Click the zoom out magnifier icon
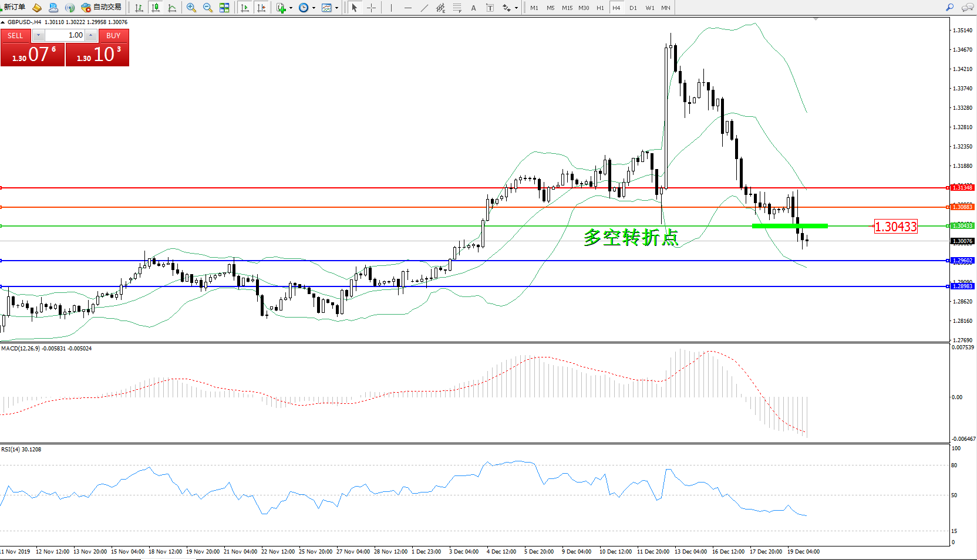The width and height of the screenshot is (977, 560). click(x=207, y=8)
